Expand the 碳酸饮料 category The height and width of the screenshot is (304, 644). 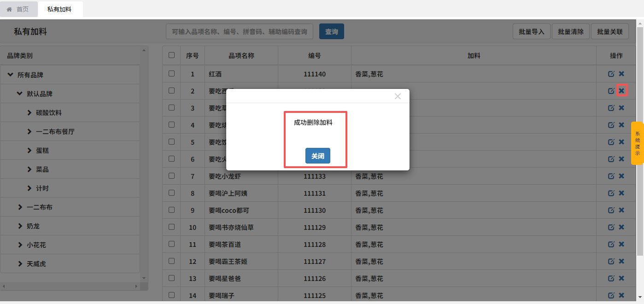pos(29,112)
